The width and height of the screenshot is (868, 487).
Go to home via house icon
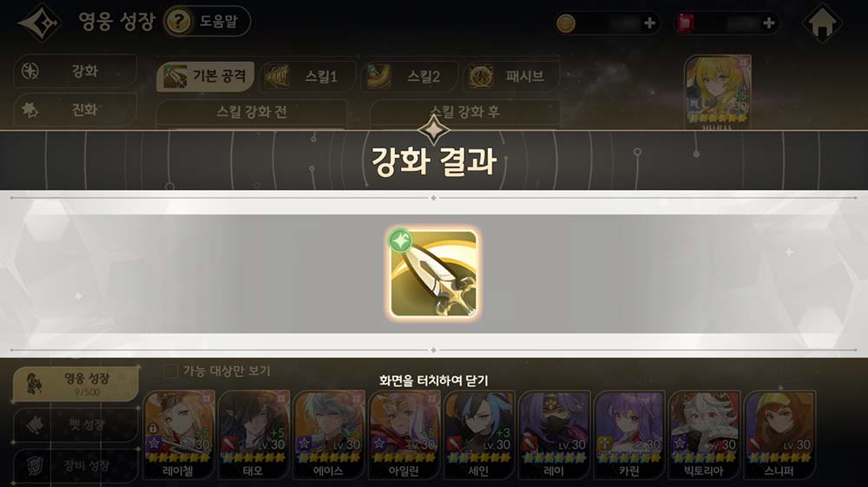pyautogui.click(x=822, y=23)
